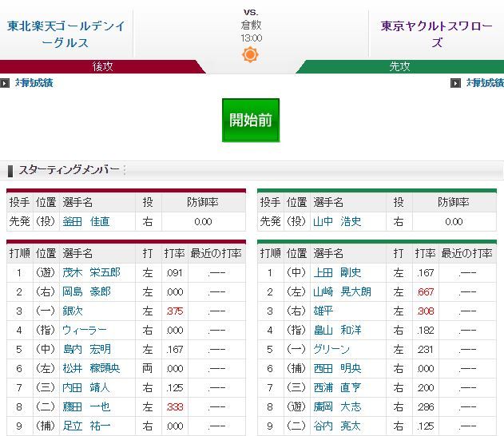
Task: Open the 東京ヤクルトスワローズ team page
Action: (436, 34)
